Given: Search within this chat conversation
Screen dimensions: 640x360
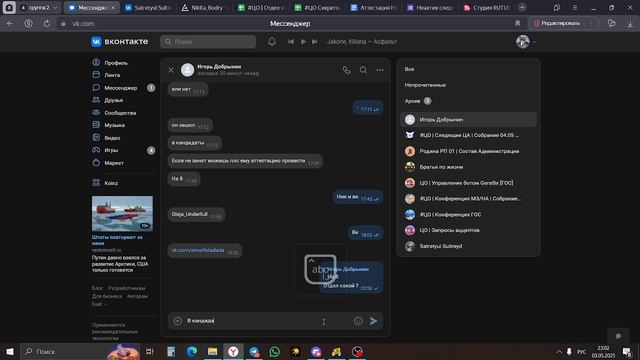Looking at the screenshot, I should click(363, 70).
